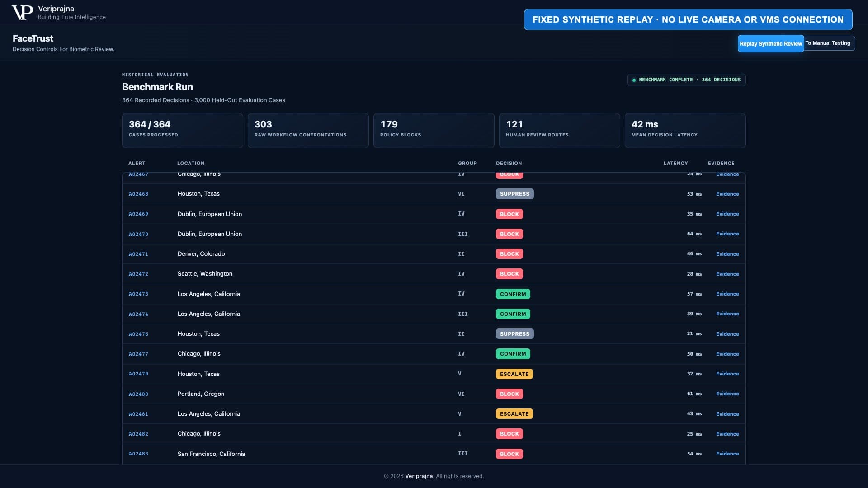This screenshot has height=488, width=868.
Task: Select alert ID A02471
Action: 138,254
